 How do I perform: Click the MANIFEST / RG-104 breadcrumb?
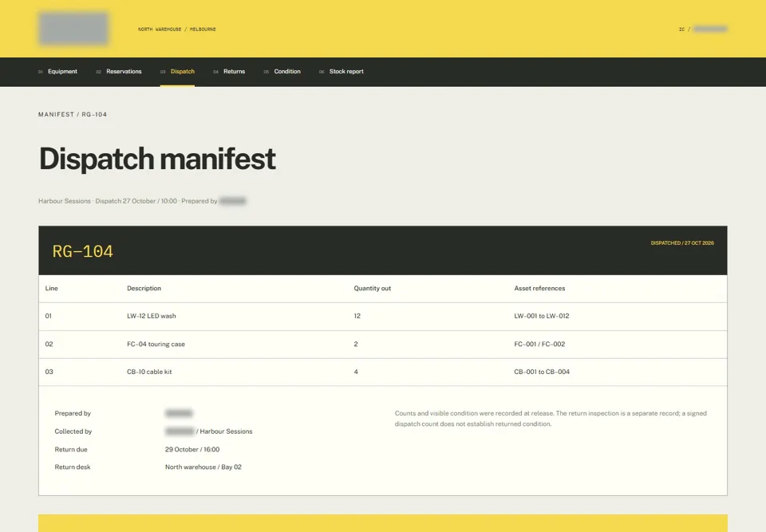pyautogui.click(x=73, y=114)
